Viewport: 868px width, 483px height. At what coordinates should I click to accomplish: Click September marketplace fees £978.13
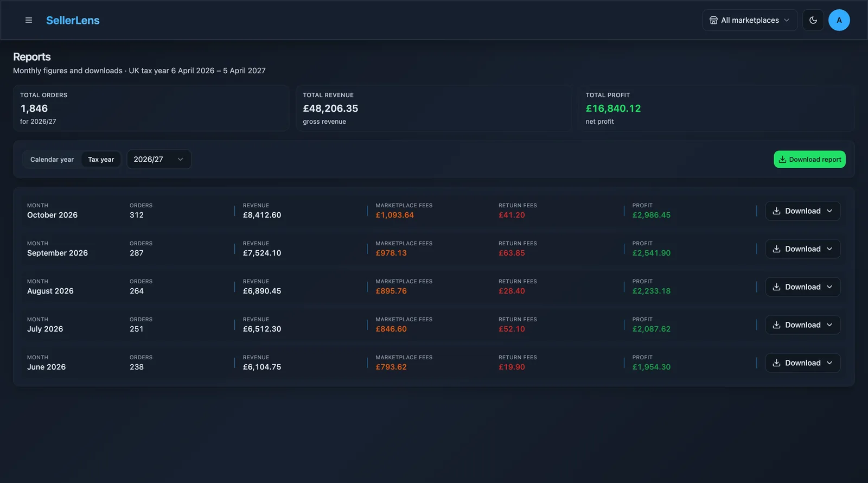coord(391,253)
